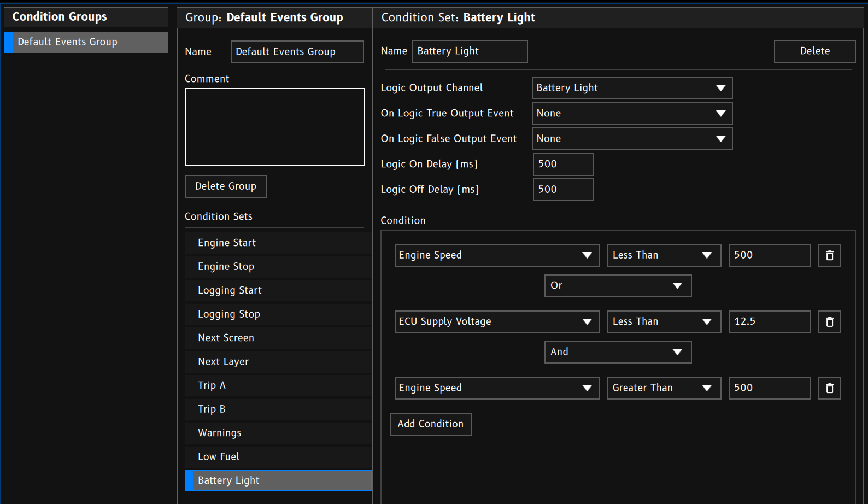Open the And logical operator dropdown
Screen dimensions: 868x504
click(618, 352)
